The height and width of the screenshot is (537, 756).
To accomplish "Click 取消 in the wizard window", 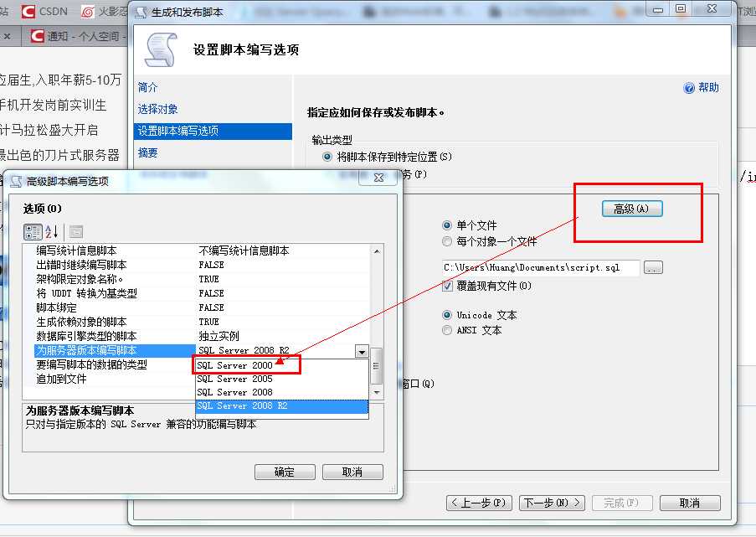I will click(690, 503).
